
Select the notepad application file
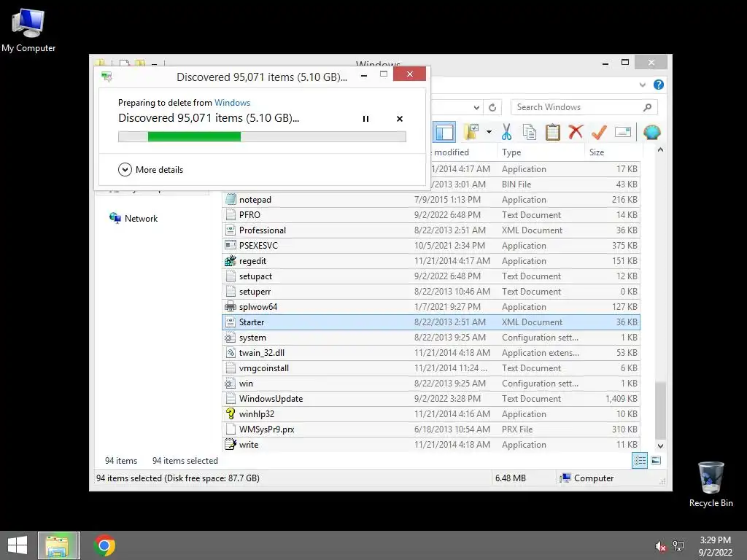tap(431, 200)
